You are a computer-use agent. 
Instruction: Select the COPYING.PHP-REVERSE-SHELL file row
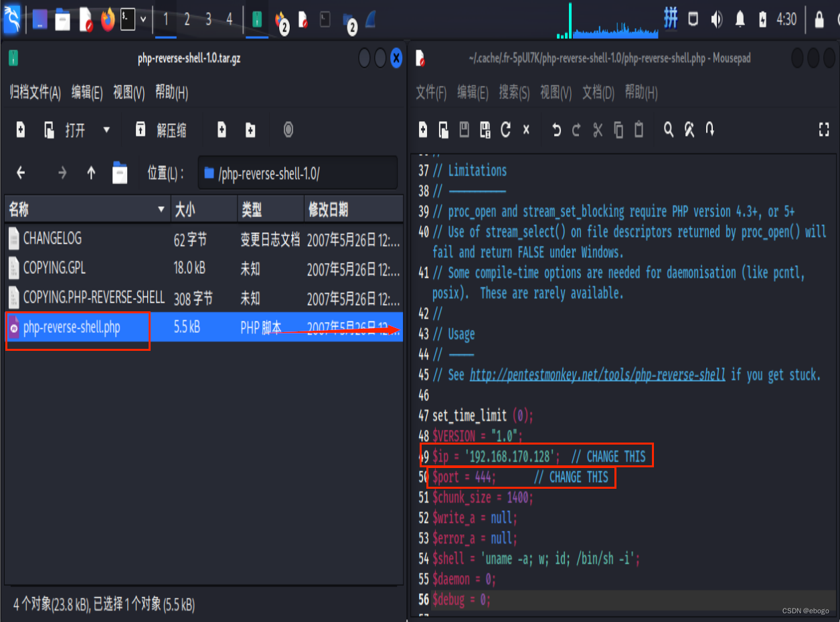pyautogui.click(x=203, y=298)
